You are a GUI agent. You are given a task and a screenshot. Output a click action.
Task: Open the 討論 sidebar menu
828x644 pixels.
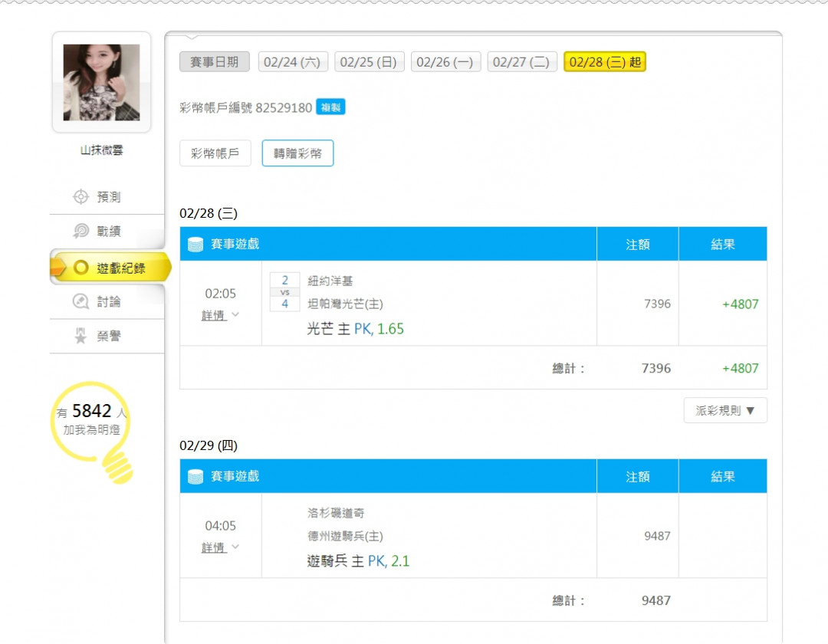[107, 301]
